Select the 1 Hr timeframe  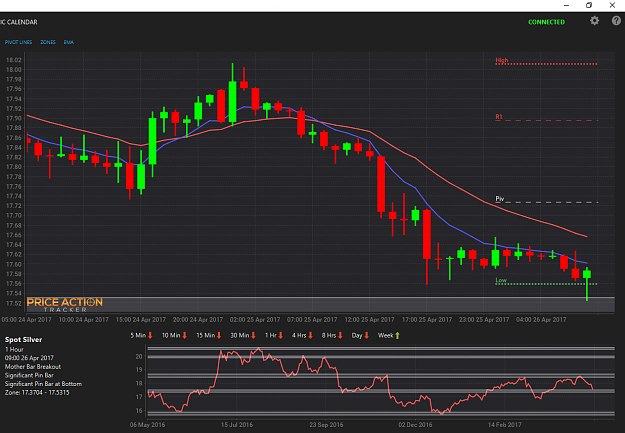tap(271, 335)
